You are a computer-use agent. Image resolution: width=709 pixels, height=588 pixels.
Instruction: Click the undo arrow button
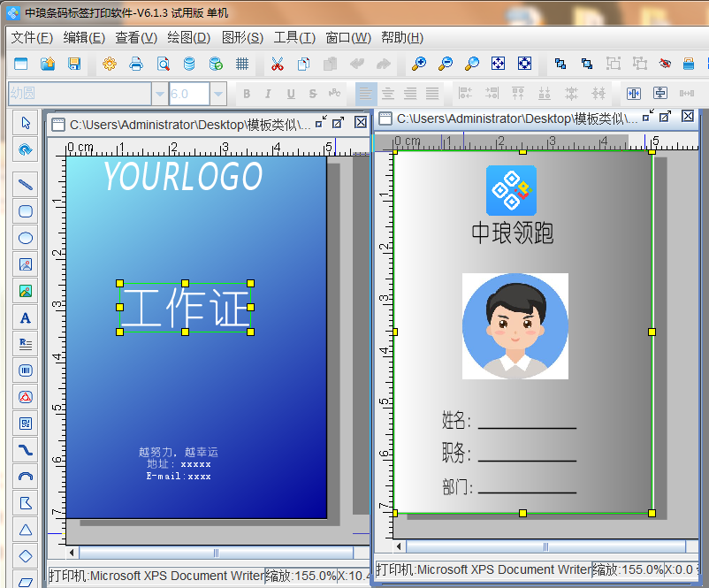pos(358,64)
